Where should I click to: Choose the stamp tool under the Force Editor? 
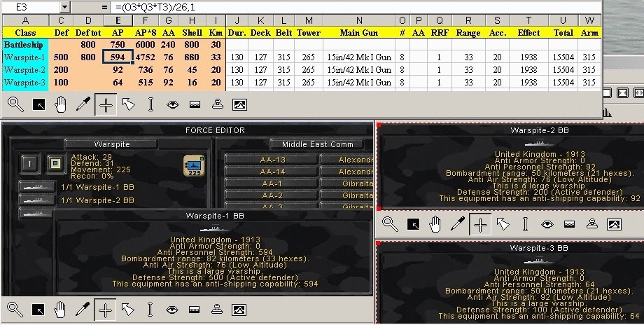[x=217, y=310]
